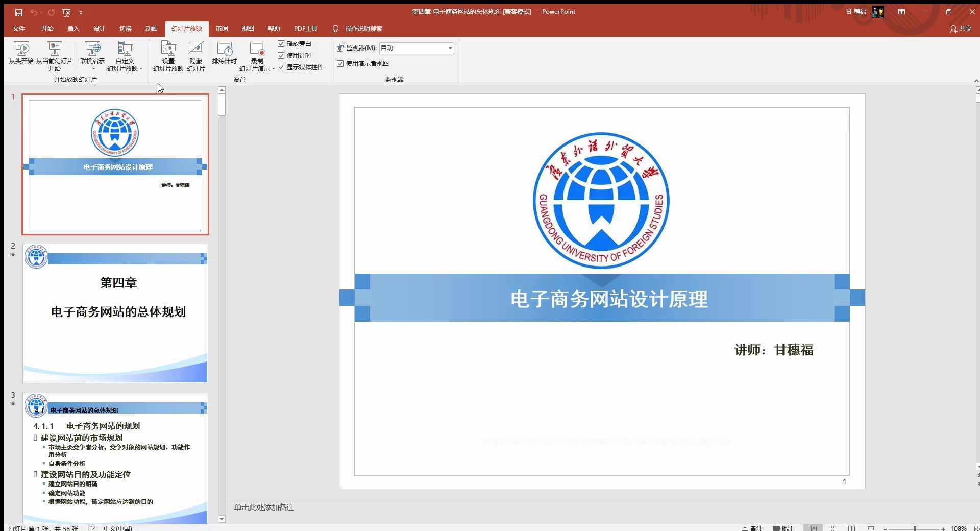Select slide 1 thumbnail
980x531 pixels.
pyautogui.click(x=115, y=164)
